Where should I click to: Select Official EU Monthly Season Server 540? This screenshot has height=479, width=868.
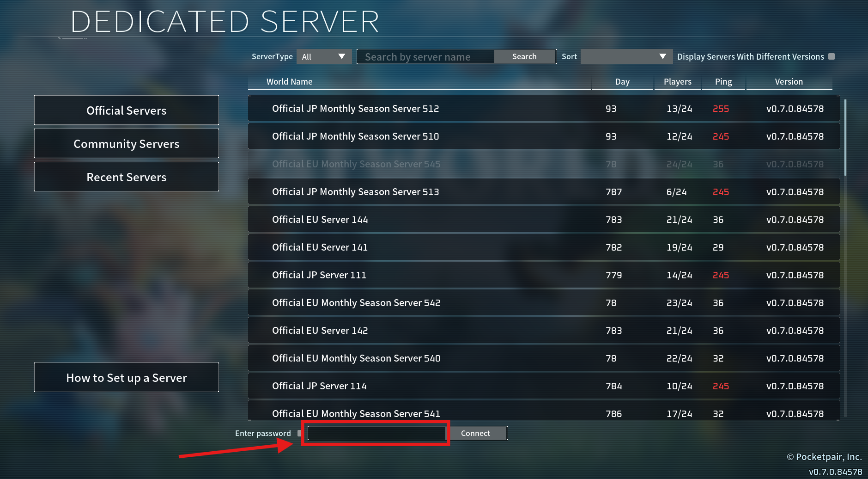pyautogui.click(x=544, y=358)
